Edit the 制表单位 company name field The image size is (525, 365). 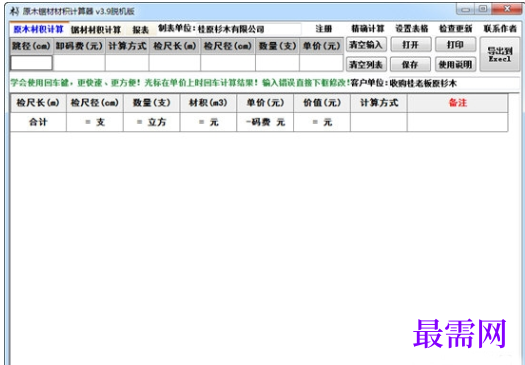coord(248,29)
